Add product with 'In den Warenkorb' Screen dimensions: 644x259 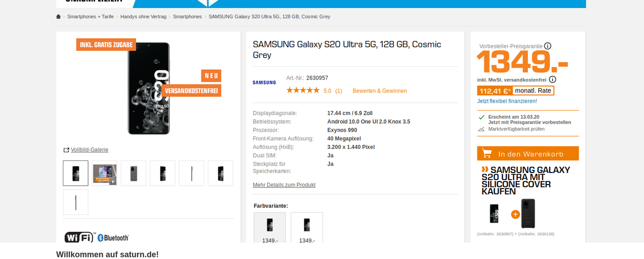(528, 153)
